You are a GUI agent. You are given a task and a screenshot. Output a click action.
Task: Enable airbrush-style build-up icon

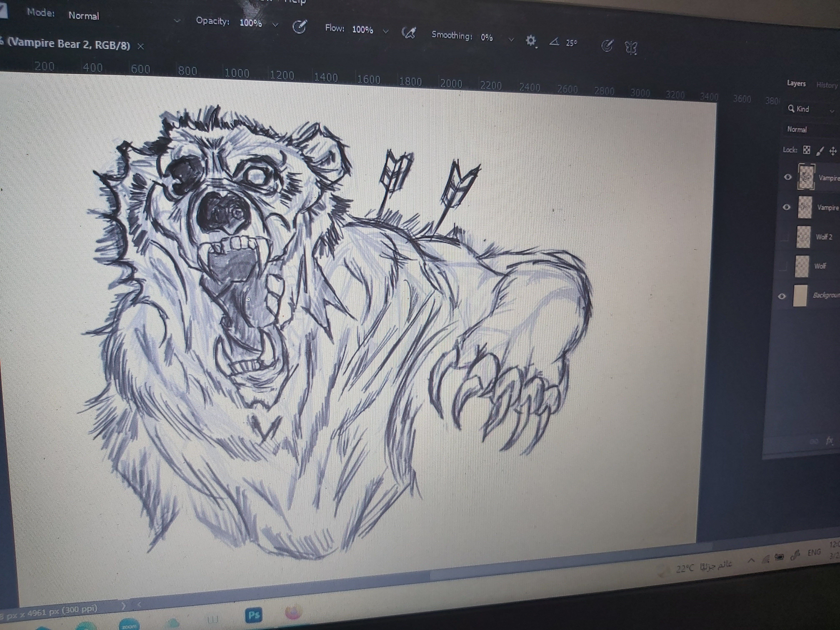click(x=409, y=33)
